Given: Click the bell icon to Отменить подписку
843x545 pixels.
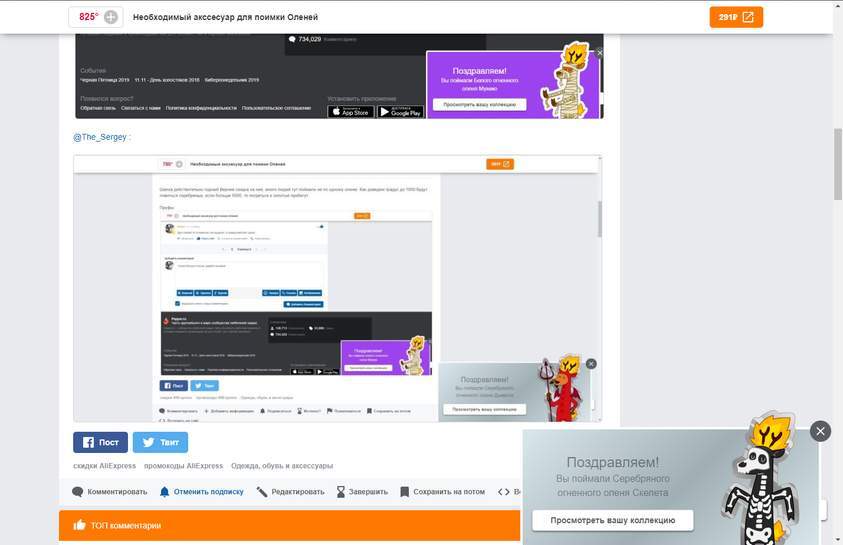Looking at the screenshot, I should (165, 492).
